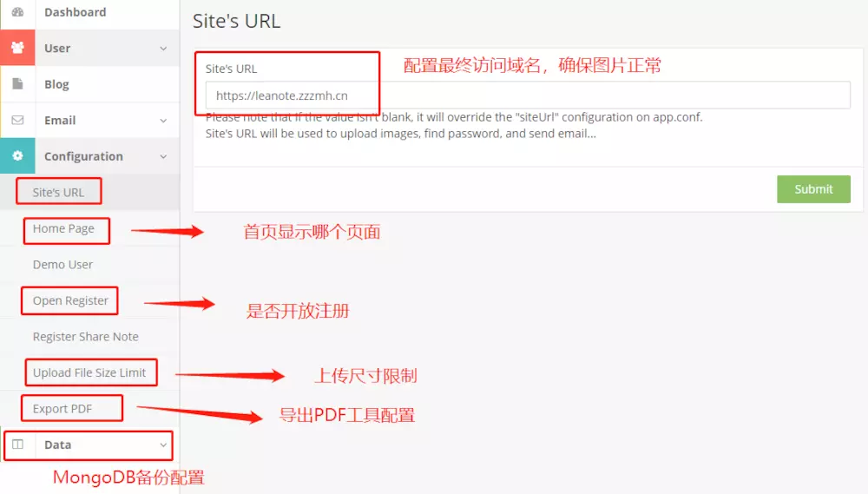Open the Blog menu item
The height and width of the screenshot is (494, 868).
56,84
